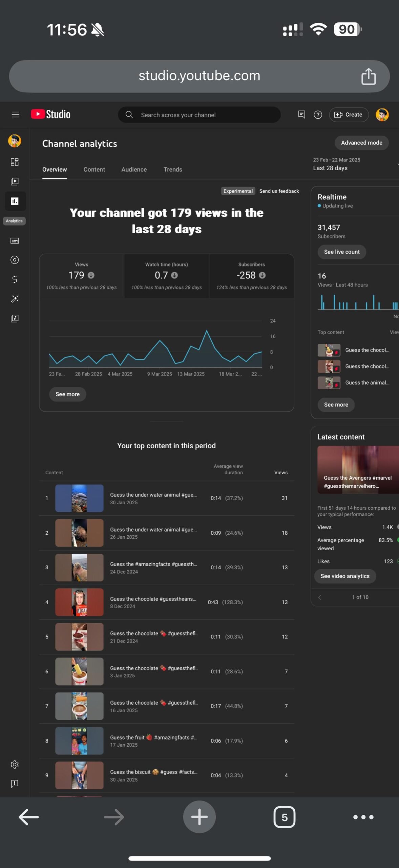Click the search across your channel field
Image resolution: width=399 pixels, height=868 pixels.
pyautogui.click(x=199, y=115)
